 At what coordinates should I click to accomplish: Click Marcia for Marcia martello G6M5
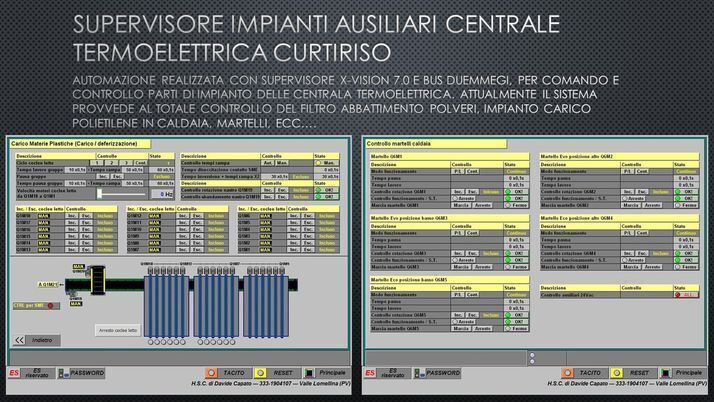point(461,328)
